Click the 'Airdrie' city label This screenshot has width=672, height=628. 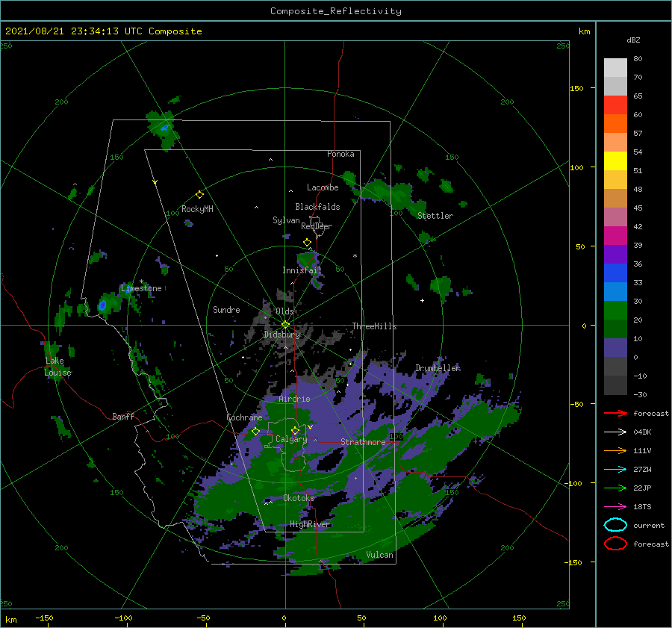[294, 399]
